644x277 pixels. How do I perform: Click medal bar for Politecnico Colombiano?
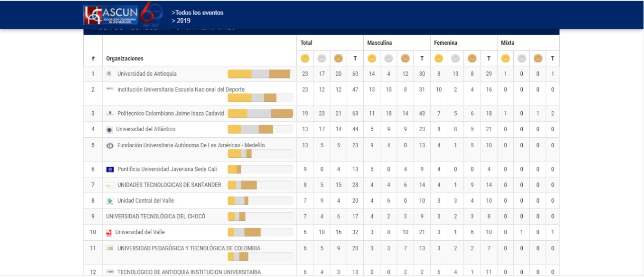(x=261, y=114)
